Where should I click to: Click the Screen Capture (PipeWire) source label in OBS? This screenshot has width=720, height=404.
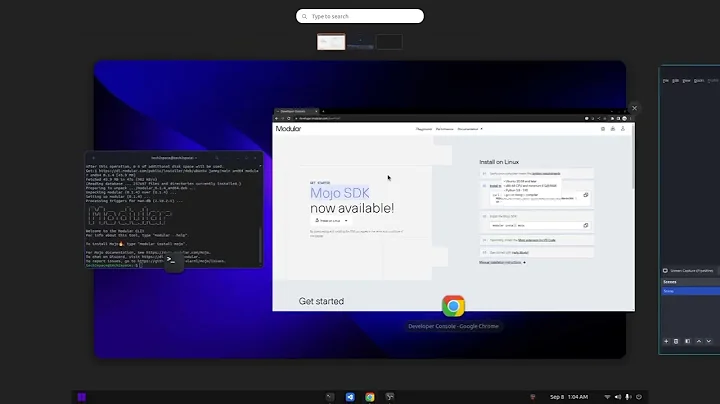pyautogui.click(x=692, y=271)
